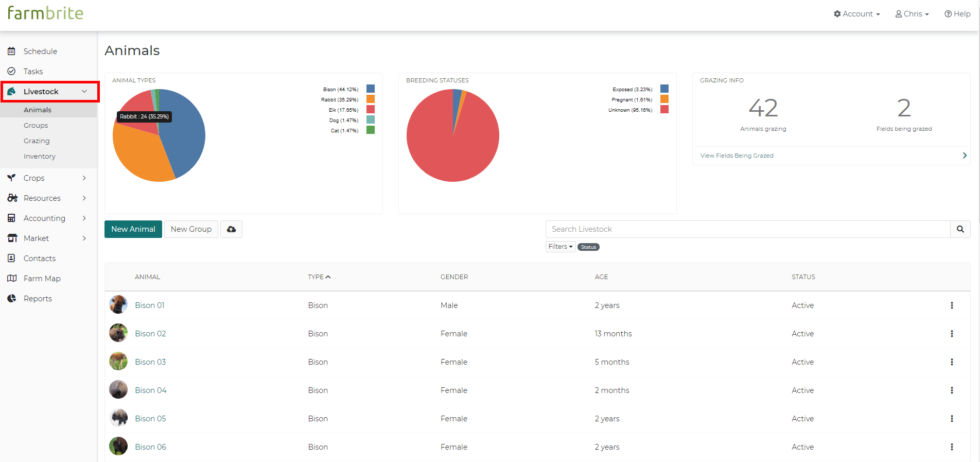Click the Bison 05 avatar photo
The width and height of the screenshot is (980, 462).
[118, 418]
